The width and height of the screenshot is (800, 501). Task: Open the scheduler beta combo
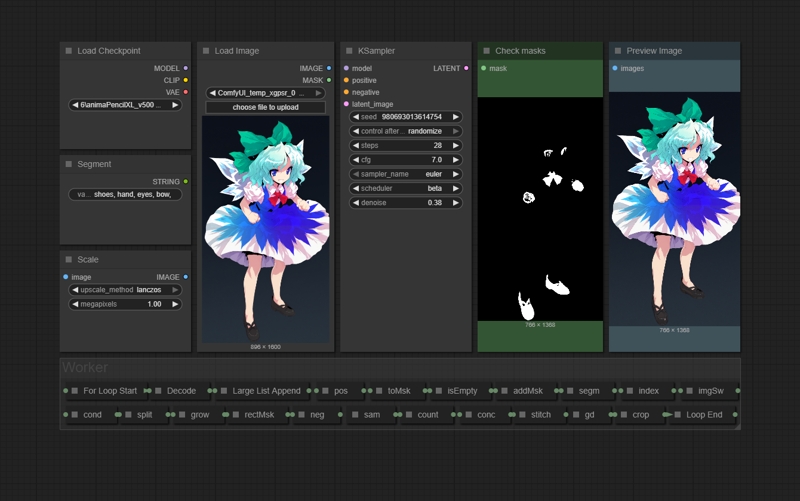406,188
